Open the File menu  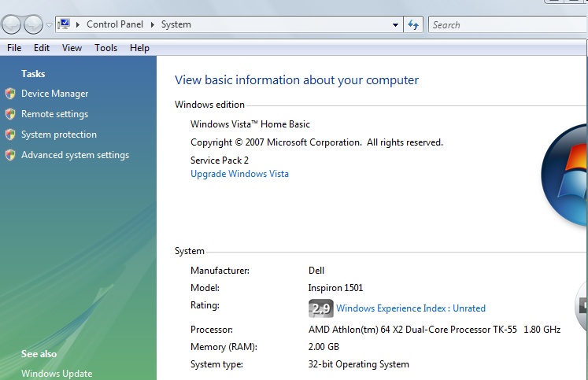click(14, 48)
